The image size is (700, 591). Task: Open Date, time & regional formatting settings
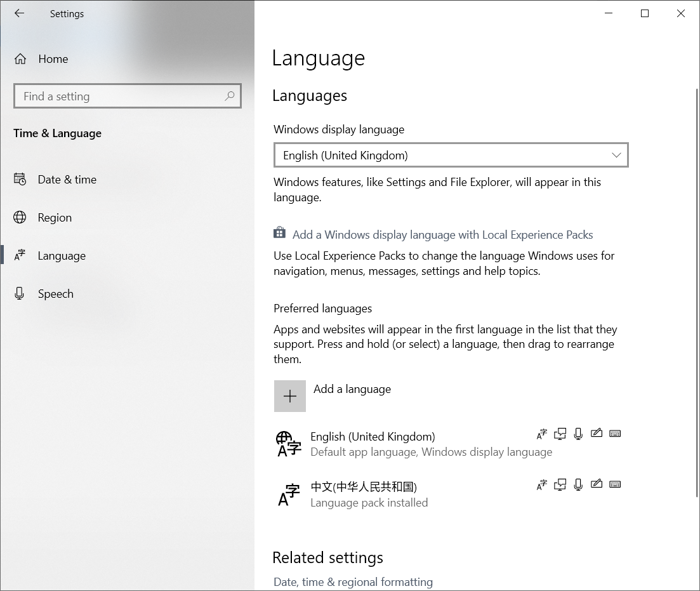(353, 581)
